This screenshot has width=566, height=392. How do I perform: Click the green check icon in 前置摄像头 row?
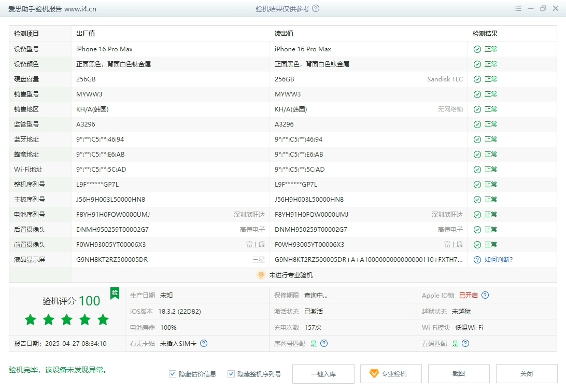click(477, 245)
